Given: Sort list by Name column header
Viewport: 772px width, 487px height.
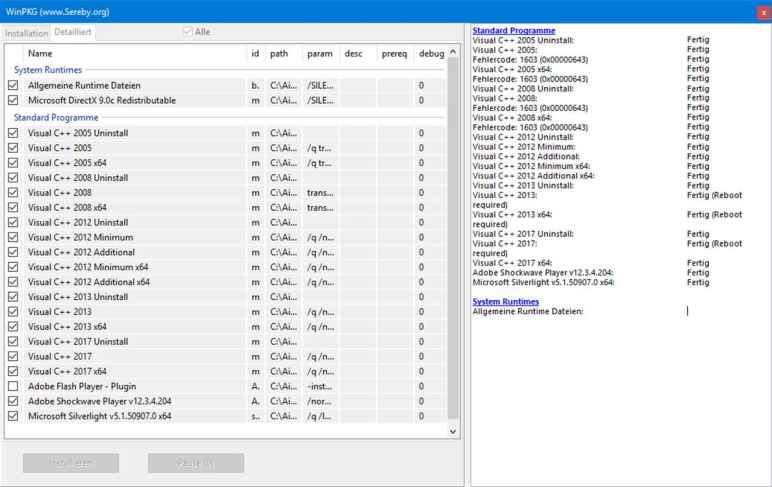Looking at the screenshot, I should (x=40, y=53).
